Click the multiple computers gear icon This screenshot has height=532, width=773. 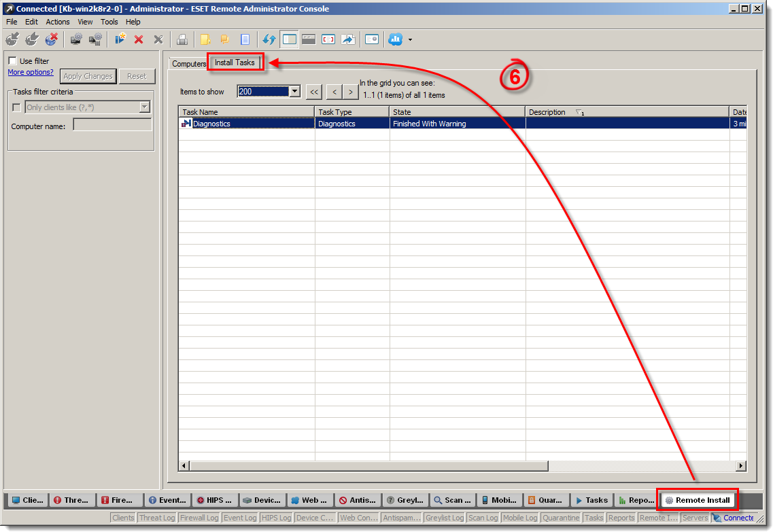tap(96, 39)
